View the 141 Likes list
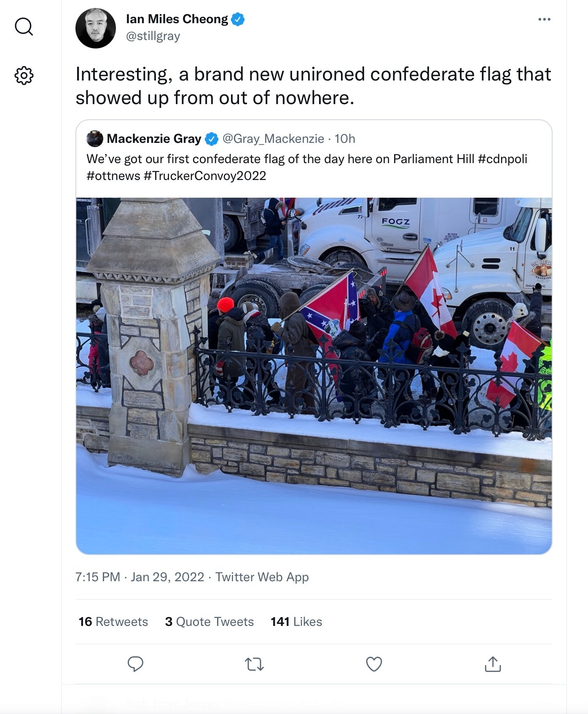This screenshot has height=714, width=588. click(296, 622)
